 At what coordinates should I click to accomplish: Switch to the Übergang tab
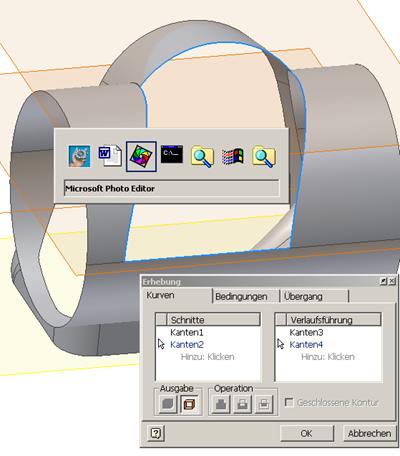(303, 296)
